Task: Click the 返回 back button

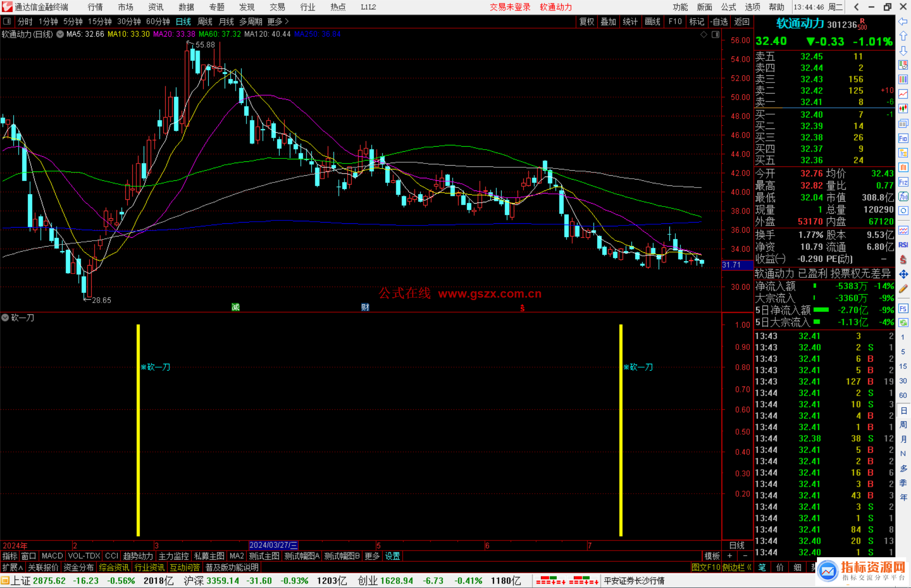Action: coord(741,21)
